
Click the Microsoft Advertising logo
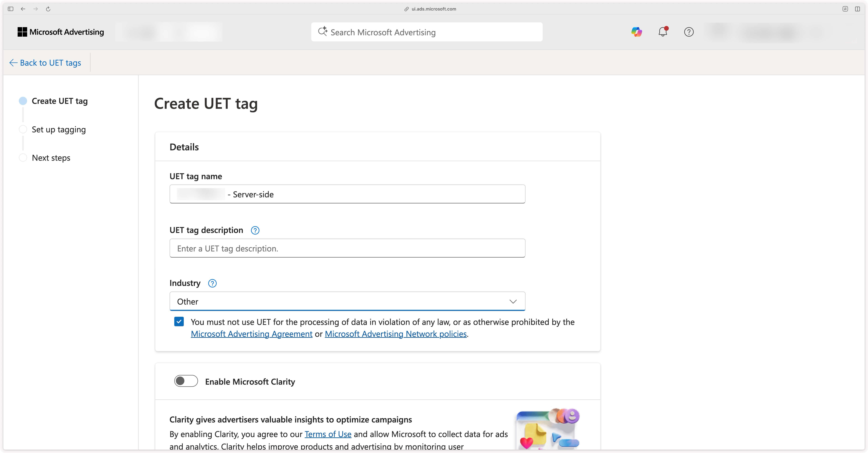[x=61, y=32]
